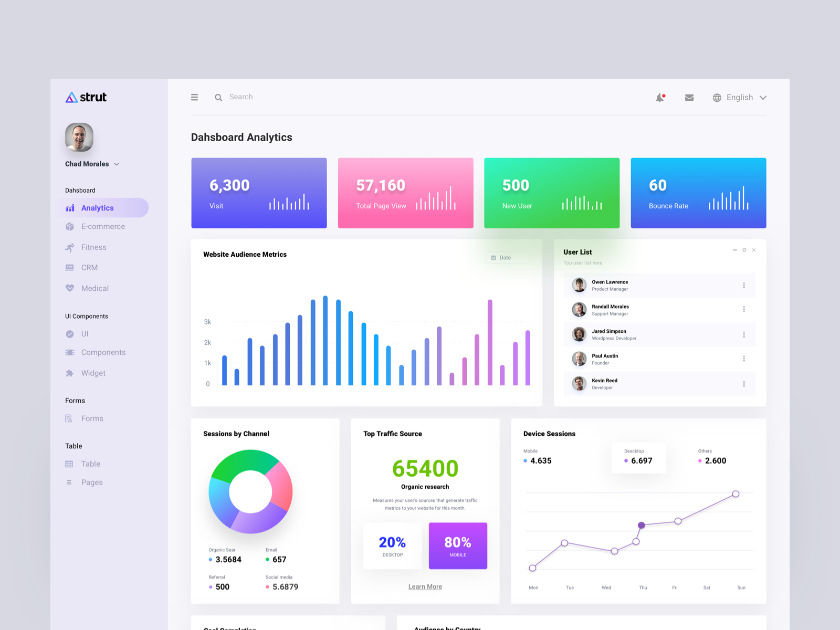
Task: Click the strut logo
Action: (x=86, y=97)
